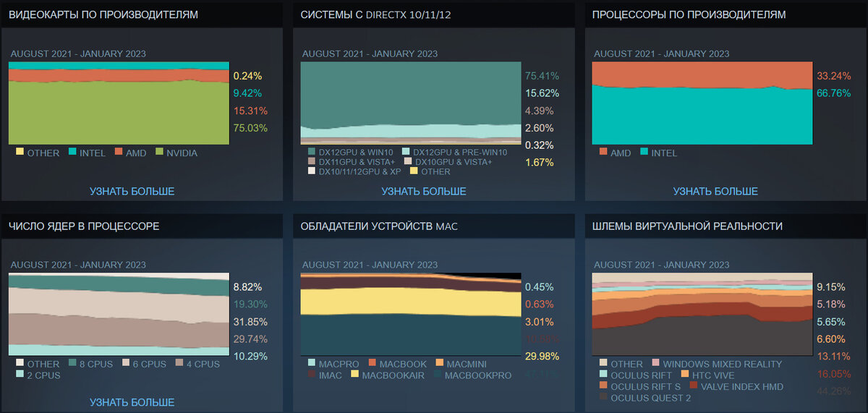Click the VR headsets area chart

click(x=702, y=315)
